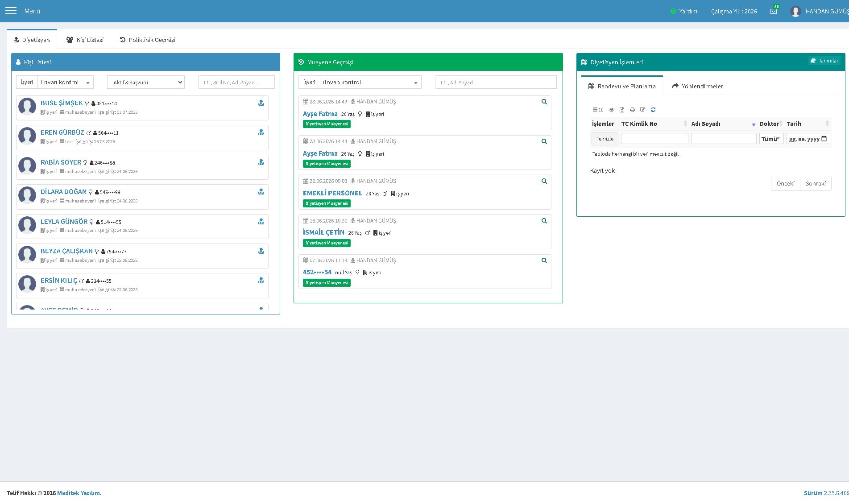This screenshot has width=849, height=504.
Task: Open the messages envelope notification icon
Action: coord(774,11)
